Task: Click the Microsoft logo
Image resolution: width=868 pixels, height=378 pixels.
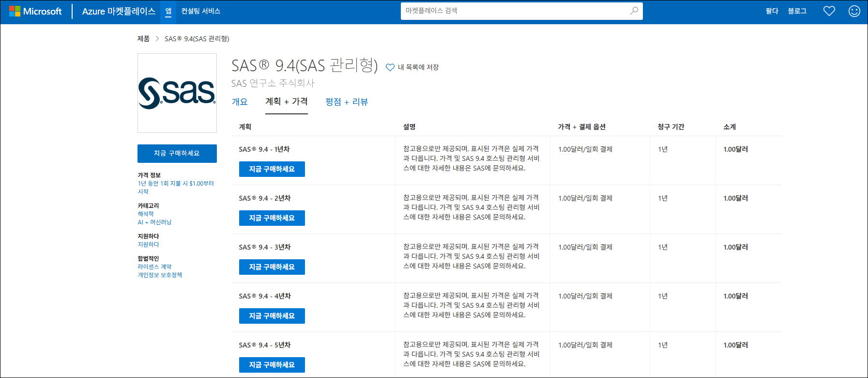Action: 35,11
